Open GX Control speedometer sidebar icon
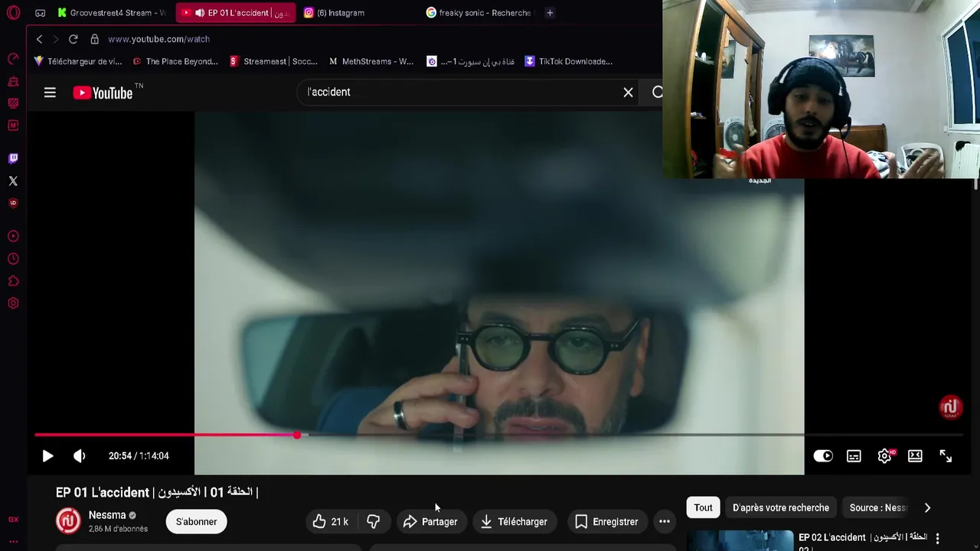This screenshot has width=980, height=551. tap(13, 59)
